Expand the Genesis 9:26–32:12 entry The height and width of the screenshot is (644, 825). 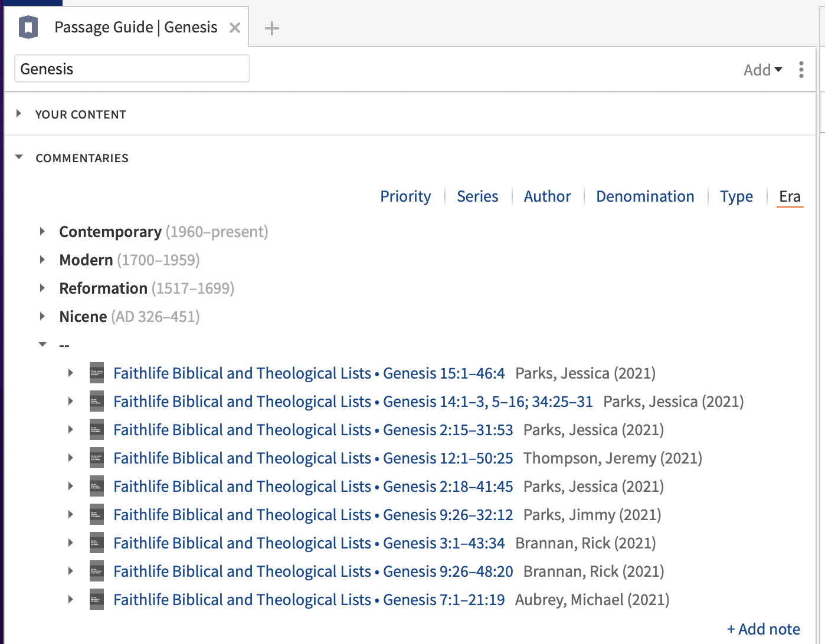pos(70,514)
